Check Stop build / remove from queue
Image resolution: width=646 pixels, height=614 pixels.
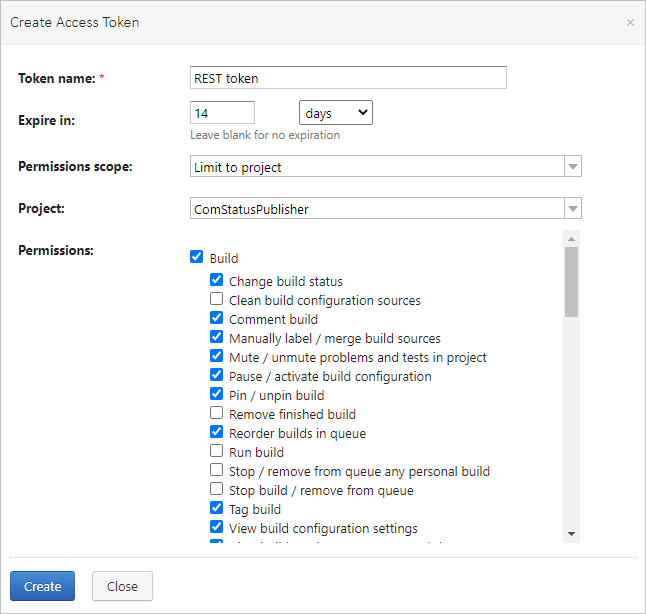(216, 490)
